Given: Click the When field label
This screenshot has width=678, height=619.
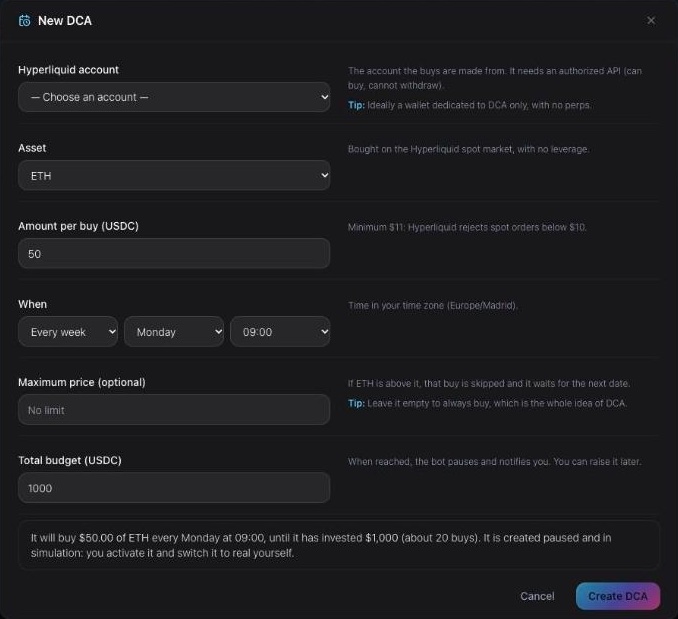Looking at the screenshot, I should pos(32,304).
